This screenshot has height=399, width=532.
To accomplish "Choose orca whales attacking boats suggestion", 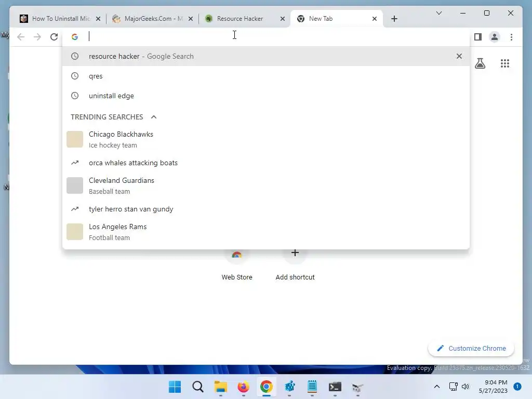I will (x=266, y=163).
